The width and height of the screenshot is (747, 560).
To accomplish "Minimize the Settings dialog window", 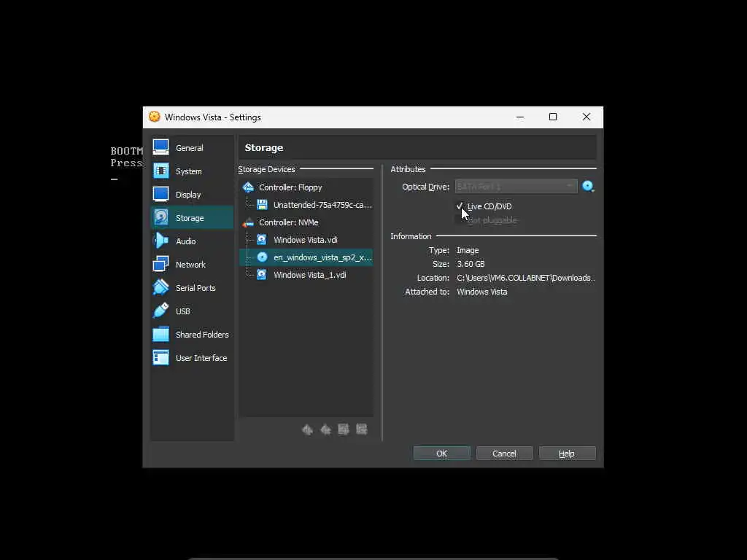I will pyautogui.click(x=519, y=117).
